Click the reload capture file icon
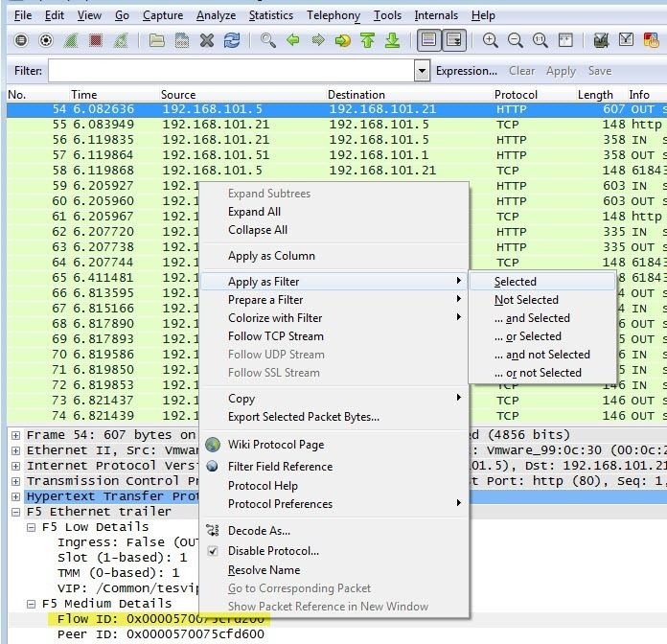 (x=232, y=41)
